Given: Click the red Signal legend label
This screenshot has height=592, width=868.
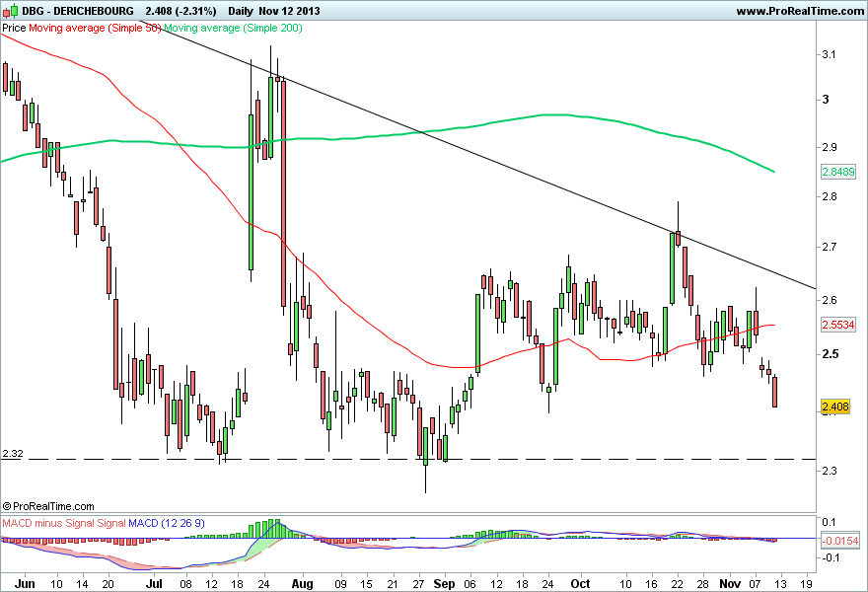Looking at the screenshot, I should [111, 523].
